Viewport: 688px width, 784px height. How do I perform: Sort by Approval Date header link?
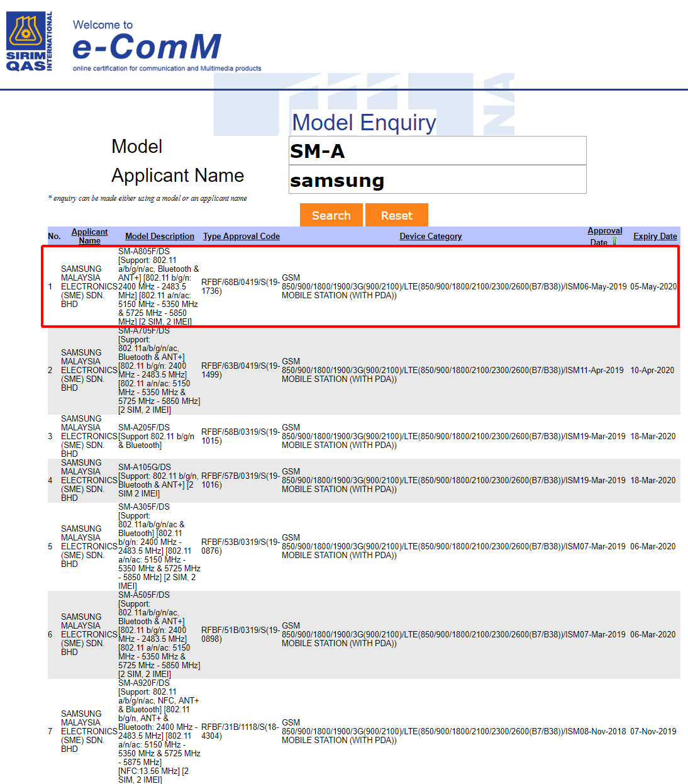coord(604,232)
